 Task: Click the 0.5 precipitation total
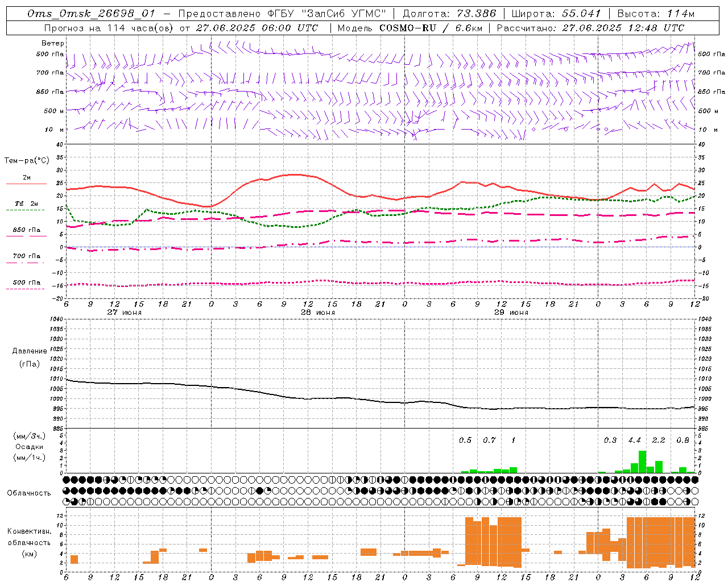pos(465,440)
